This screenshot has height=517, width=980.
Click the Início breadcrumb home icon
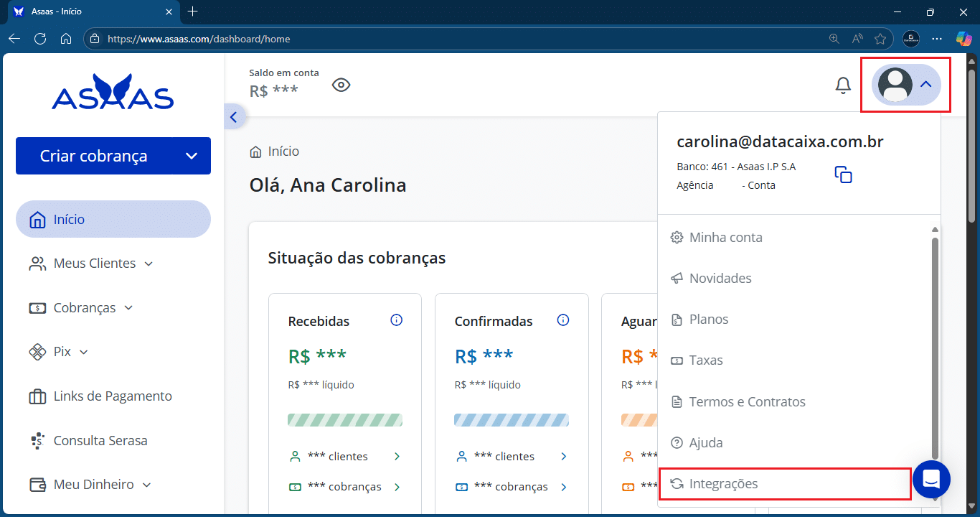[x=256, y=151]
